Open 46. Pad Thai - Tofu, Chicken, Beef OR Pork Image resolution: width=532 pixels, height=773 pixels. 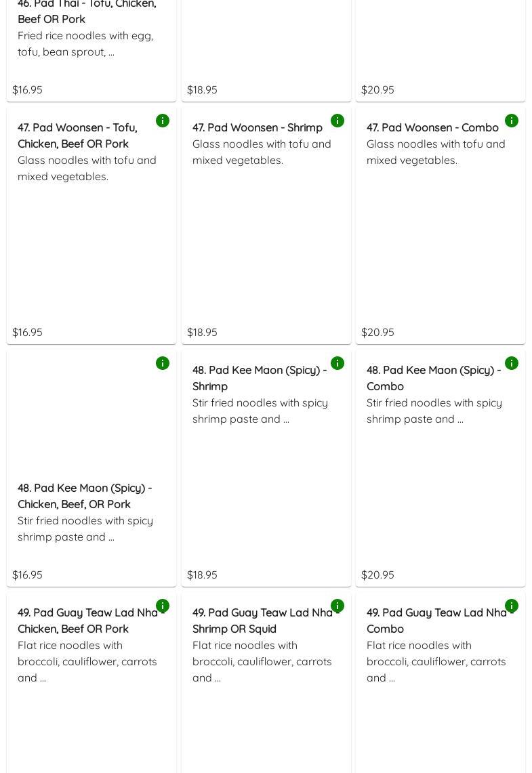(86, 12)
